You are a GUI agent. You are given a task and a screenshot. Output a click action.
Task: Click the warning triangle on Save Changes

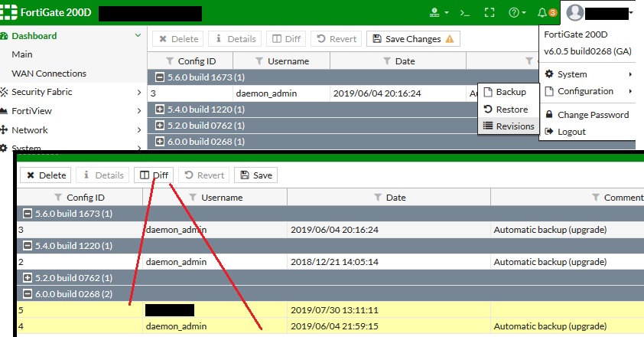450,39
